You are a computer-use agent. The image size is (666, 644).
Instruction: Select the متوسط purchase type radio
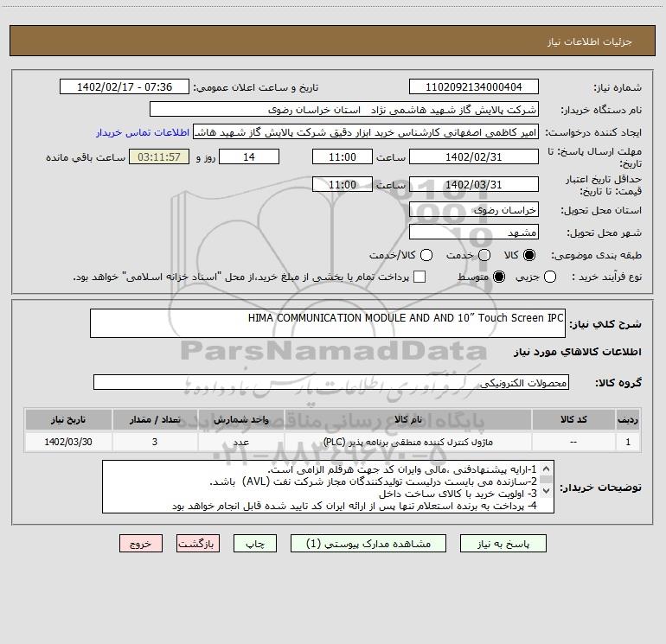click(499, 277)
